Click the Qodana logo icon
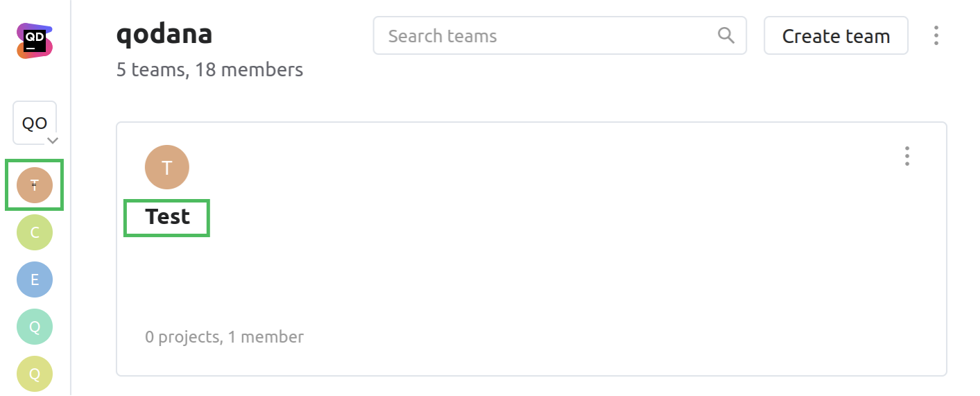Screen dimensions: 980x396 point(35,41)
